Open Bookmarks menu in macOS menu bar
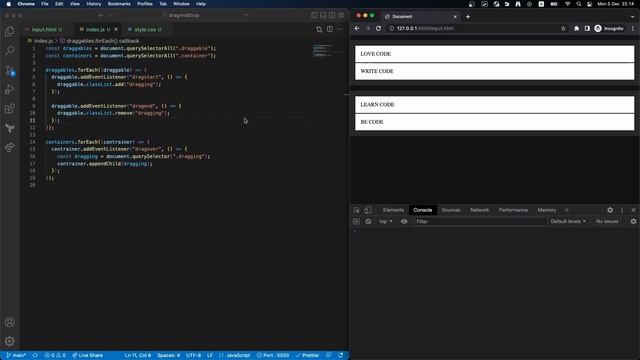Screen dimensions: 640x360 [119, 4]
